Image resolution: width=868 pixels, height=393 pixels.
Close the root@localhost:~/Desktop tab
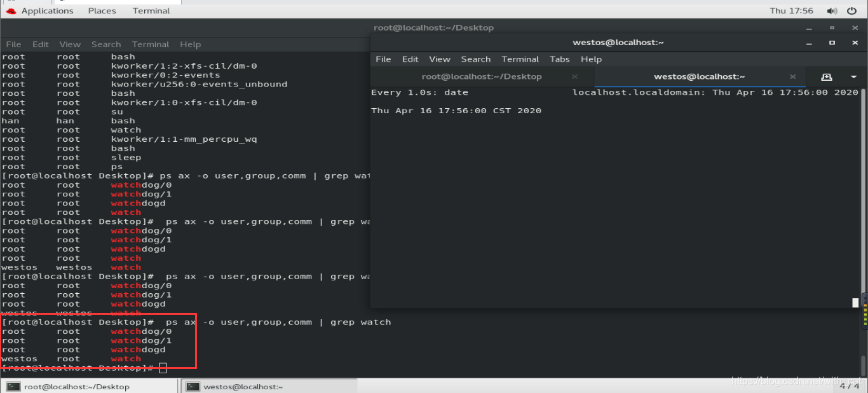pos(575,76)
